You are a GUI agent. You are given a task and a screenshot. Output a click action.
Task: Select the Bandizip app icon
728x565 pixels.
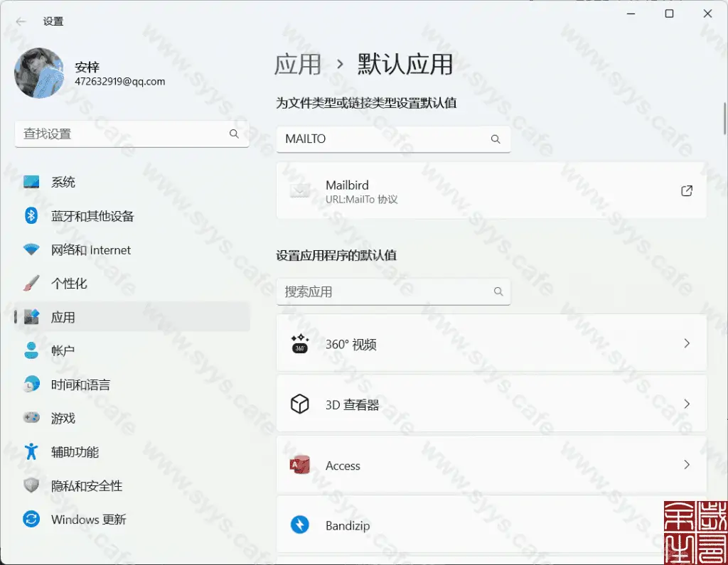[x=301, y=524]
